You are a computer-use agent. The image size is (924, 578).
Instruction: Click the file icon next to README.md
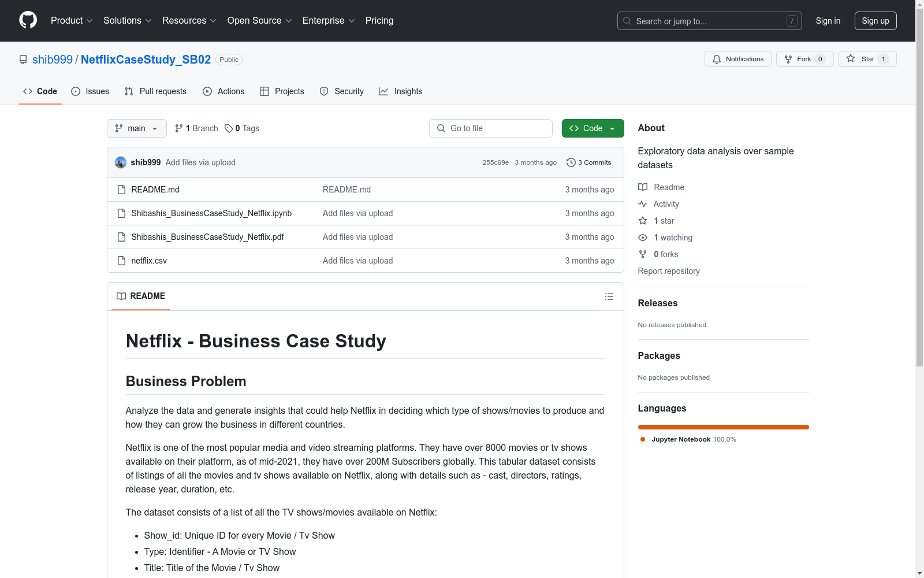121,190
